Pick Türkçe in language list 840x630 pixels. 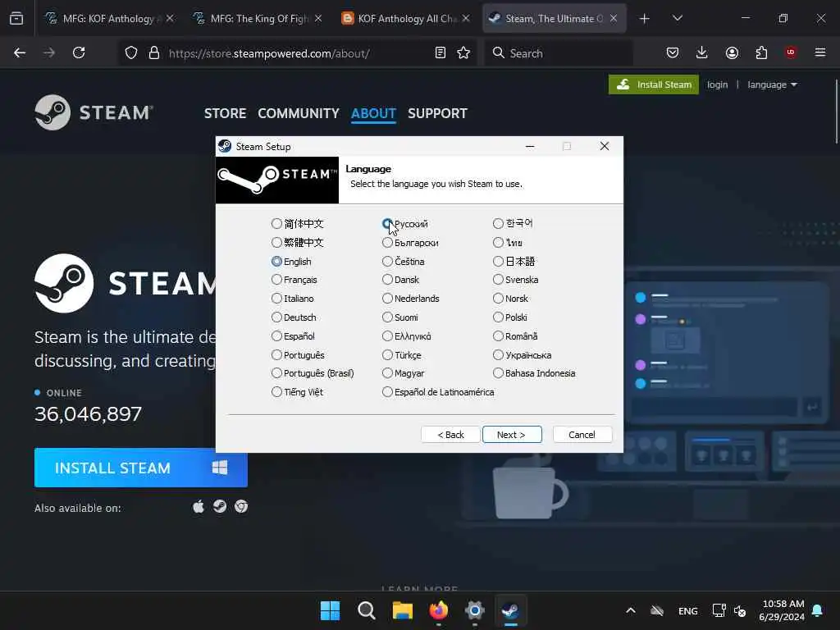pos(387,354)
